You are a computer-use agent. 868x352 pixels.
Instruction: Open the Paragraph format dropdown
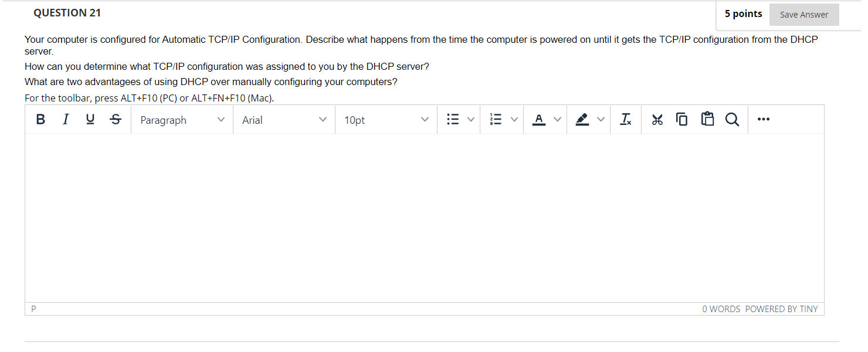[182, 120]
